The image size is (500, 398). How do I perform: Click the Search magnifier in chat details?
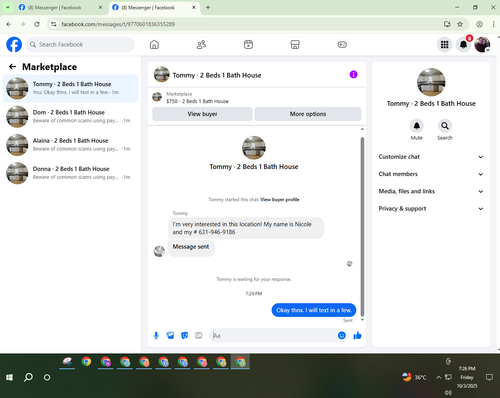pyautogui.click(x=445, y=126)
